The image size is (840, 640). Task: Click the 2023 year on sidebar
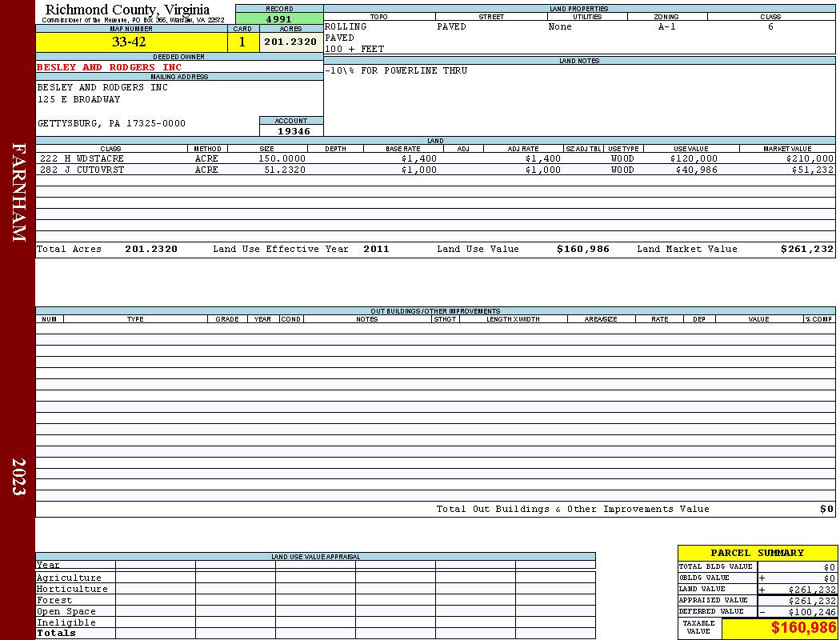[18, 477]
